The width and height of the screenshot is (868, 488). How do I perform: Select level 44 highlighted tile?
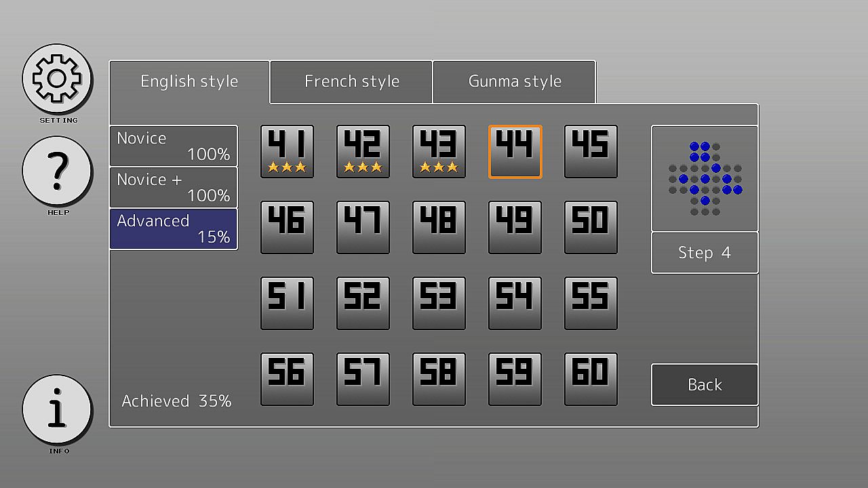pyautogui.click(x=515, y=152)
